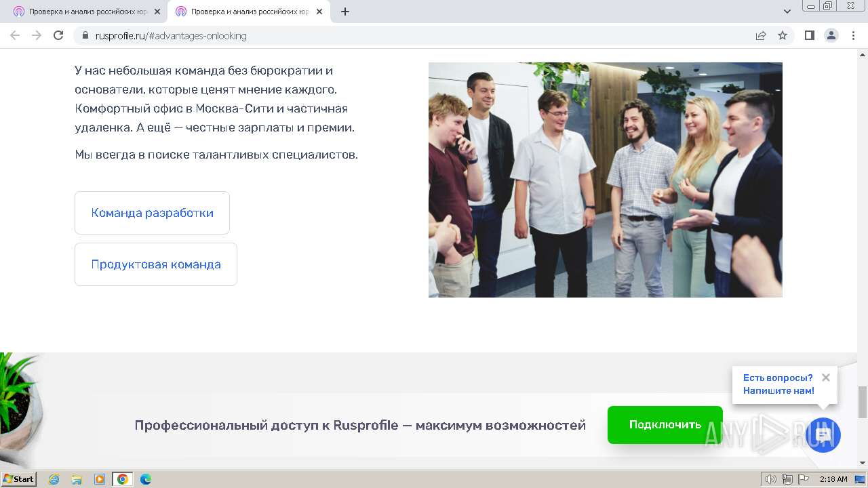868x488 pixels.
Task: Open the blue chat widget icon
Action: click(823, 435)
